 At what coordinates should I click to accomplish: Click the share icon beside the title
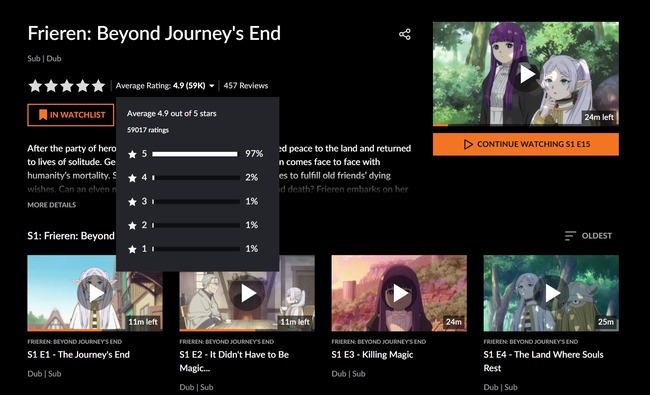click(x=405, y=34)
